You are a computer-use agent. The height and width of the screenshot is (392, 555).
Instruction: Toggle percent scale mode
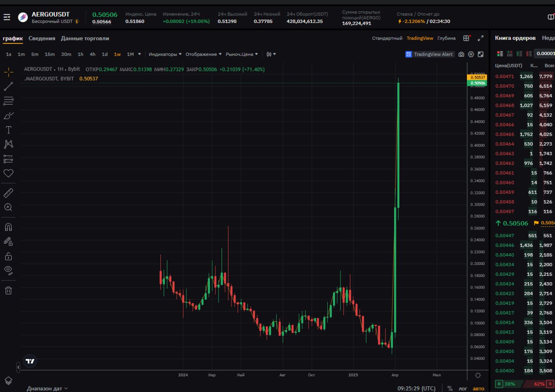(450, 389)
